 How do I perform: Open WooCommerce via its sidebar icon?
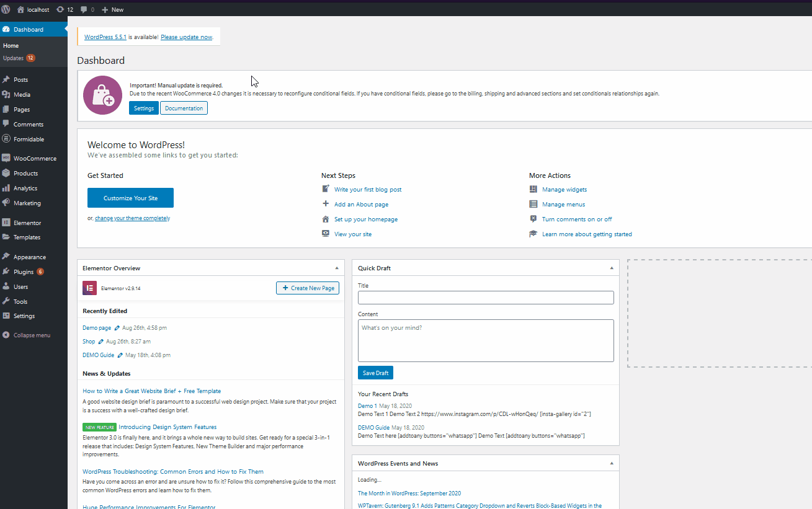(6, 158)
